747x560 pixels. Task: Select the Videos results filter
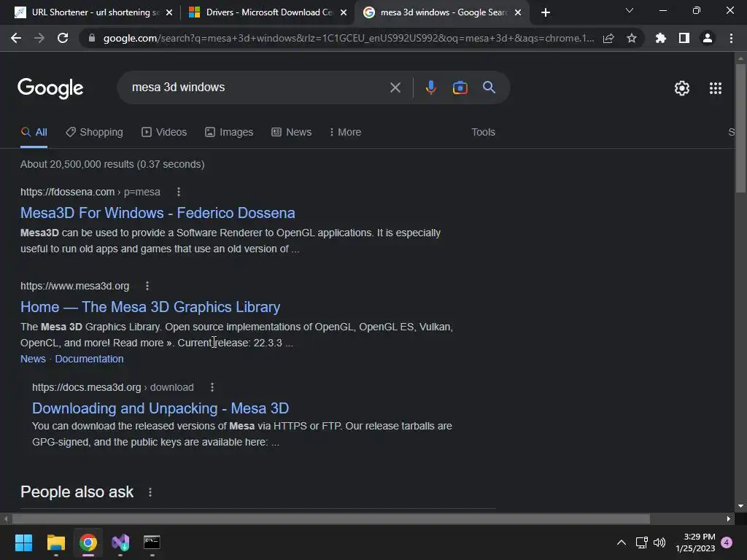[x=164, y=133]
